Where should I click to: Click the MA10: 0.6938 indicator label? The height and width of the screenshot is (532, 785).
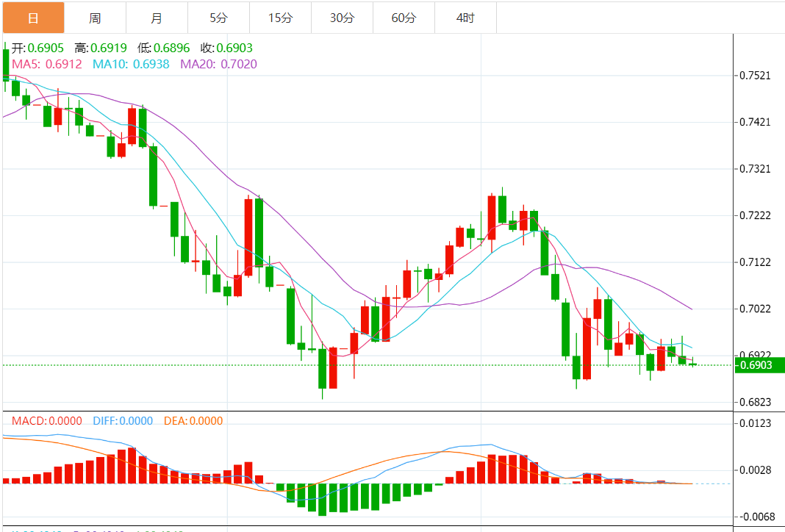coord(131,64)
